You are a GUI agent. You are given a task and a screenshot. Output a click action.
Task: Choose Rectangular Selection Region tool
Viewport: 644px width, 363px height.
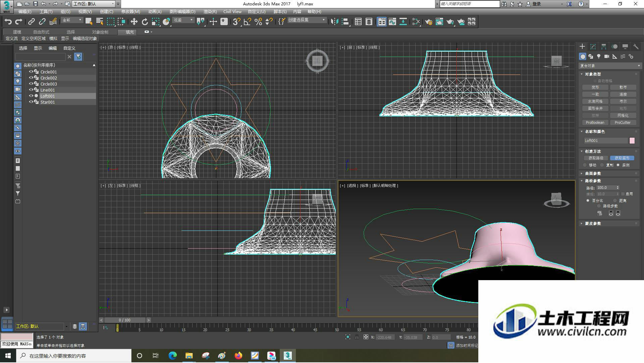(x=111, y=22)
